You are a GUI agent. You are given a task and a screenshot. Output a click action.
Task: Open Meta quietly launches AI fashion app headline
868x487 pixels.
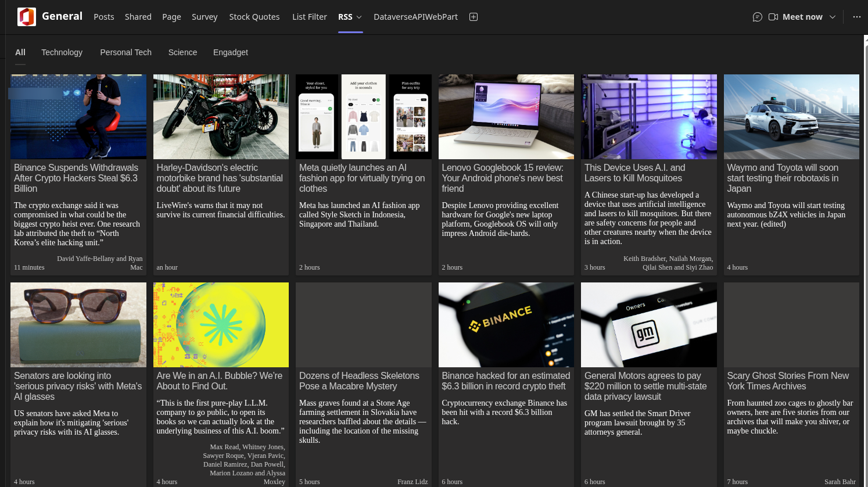click(x=362, y=178)
